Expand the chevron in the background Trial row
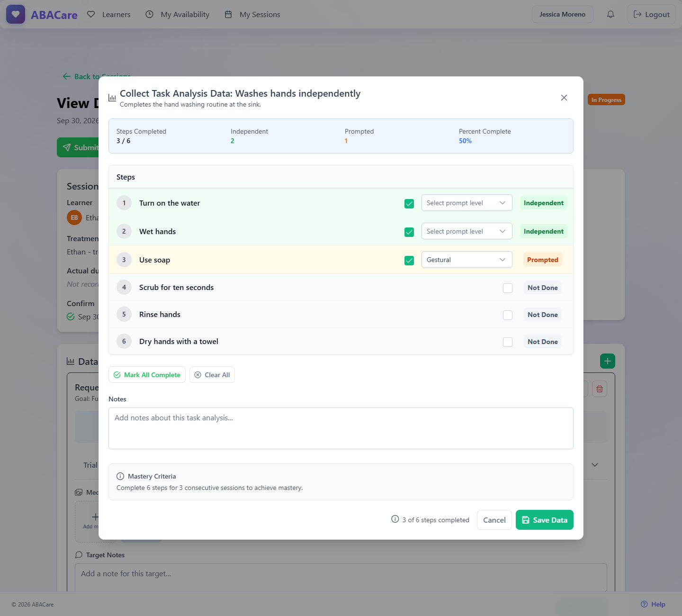 click(x=595, y=465)
